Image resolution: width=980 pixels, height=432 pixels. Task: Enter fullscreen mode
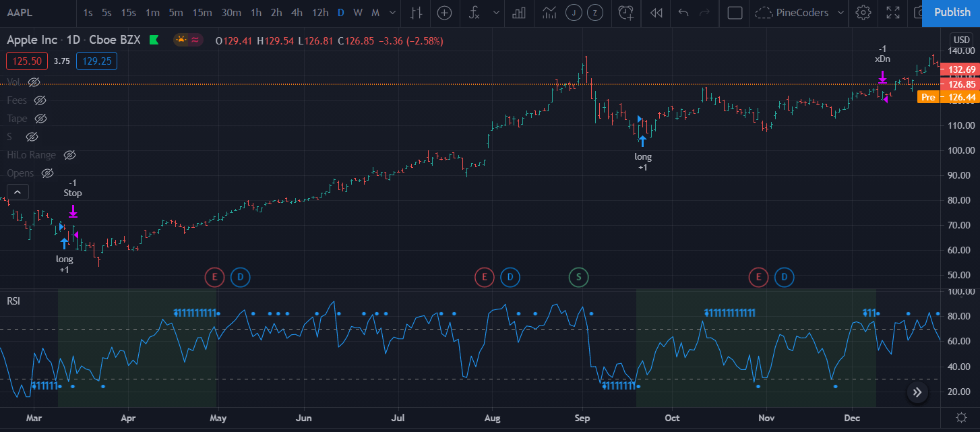click(893, 13)
